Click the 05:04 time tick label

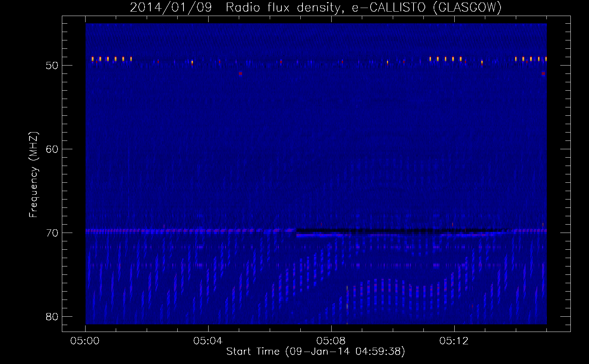[x=208, y=341]
